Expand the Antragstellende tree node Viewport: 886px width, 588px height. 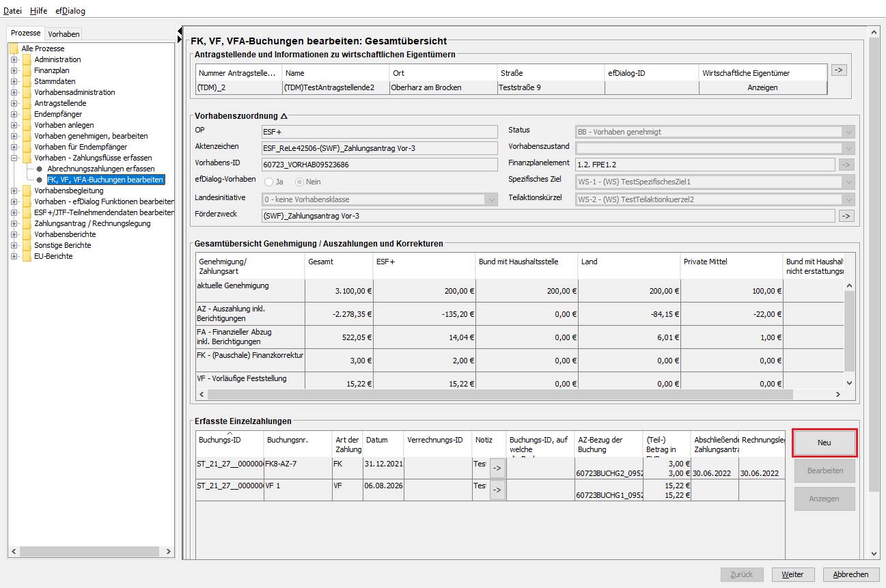(x=14, y=103)
